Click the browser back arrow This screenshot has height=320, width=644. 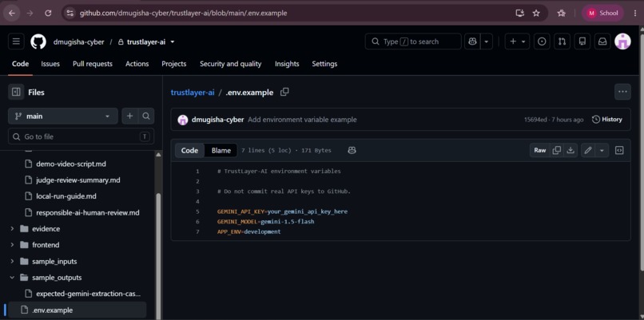pyautogui.click(x=12, y=13)
